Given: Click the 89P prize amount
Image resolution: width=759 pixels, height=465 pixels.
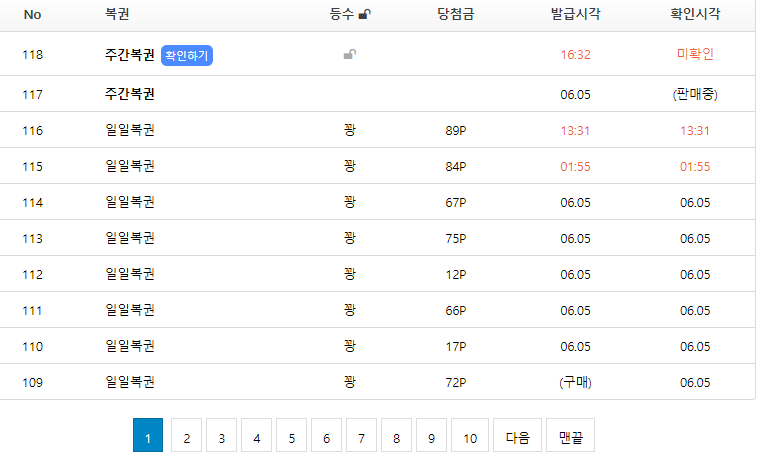Looking at the screenshot, I should pos(455,131).
